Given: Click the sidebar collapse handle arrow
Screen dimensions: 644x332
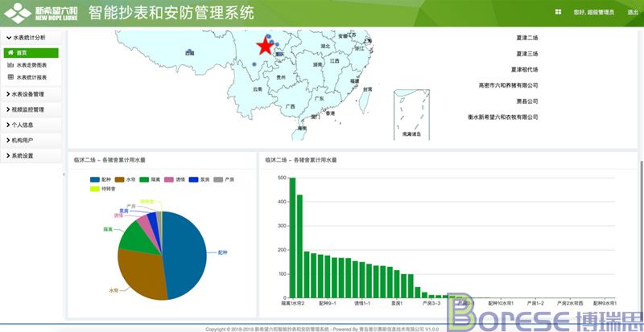Looking at the screenshot, I should [x=64, y=174].
